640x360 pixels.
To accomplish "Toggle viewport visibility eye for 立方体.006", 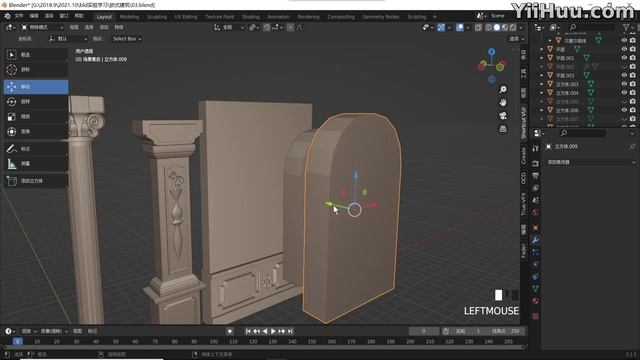I will [624, 110].
